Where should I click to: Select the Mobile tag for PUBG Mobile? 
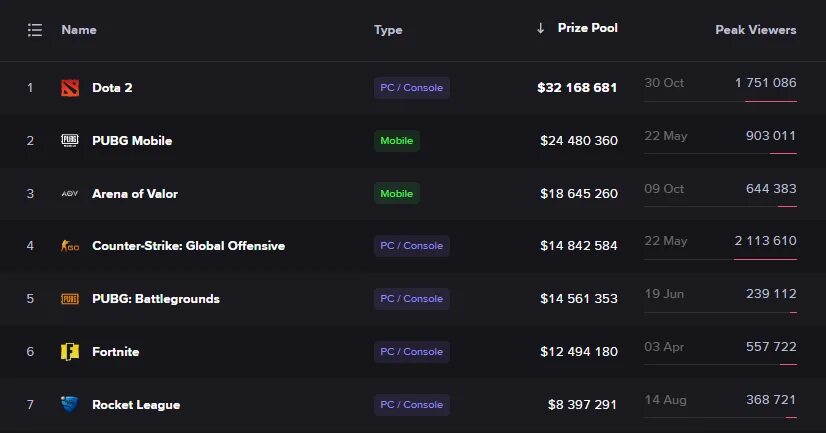tap(397, 141)
